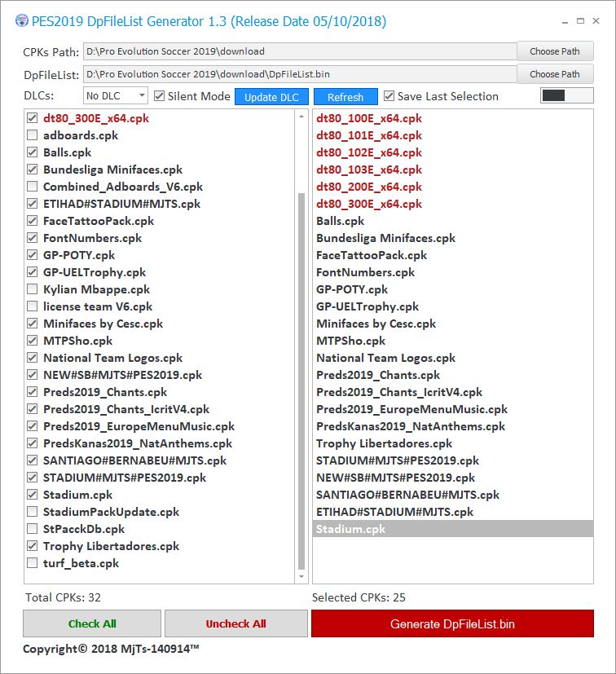The width and height of the screenshot is (616, 674).
Task: Click the Update DLC button
Action: 271,97
